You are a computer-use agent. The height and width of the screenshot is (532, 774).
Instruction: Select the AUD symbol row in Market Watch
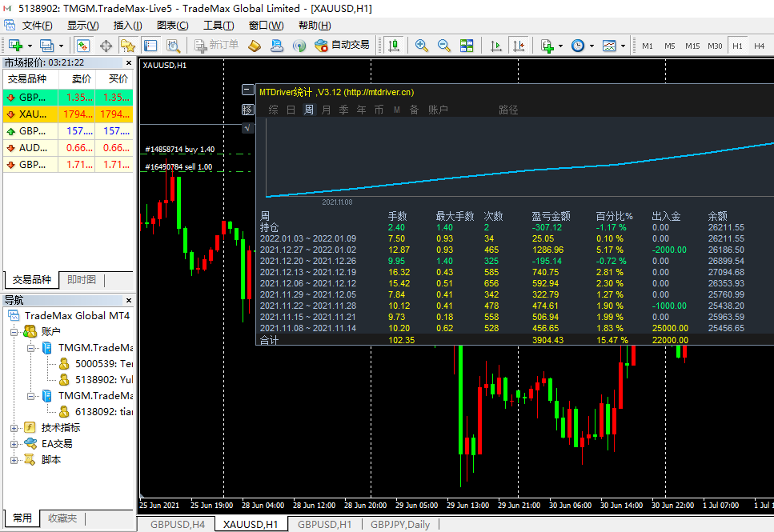point(68,147)
